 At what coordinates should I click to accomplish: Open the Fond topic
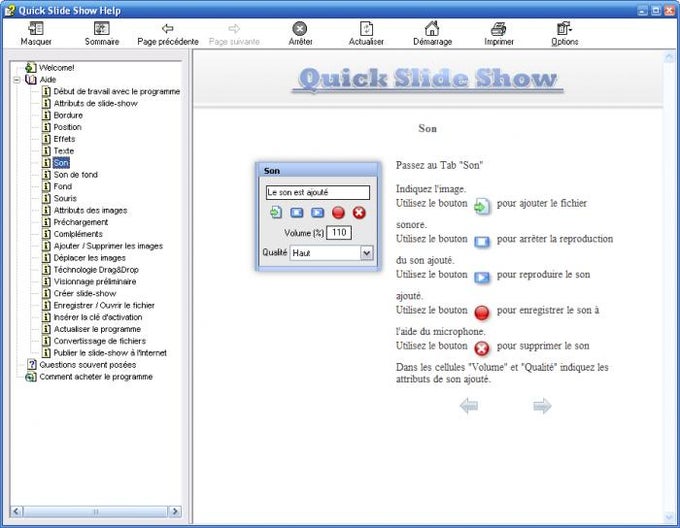pos(62,186)
